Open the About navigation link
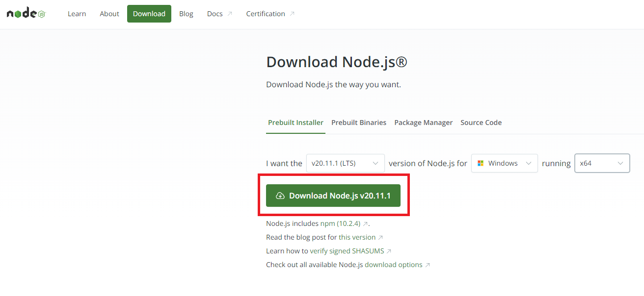This screenshot has width=644, height=296. pyautogui.click(x=109, y=14)
